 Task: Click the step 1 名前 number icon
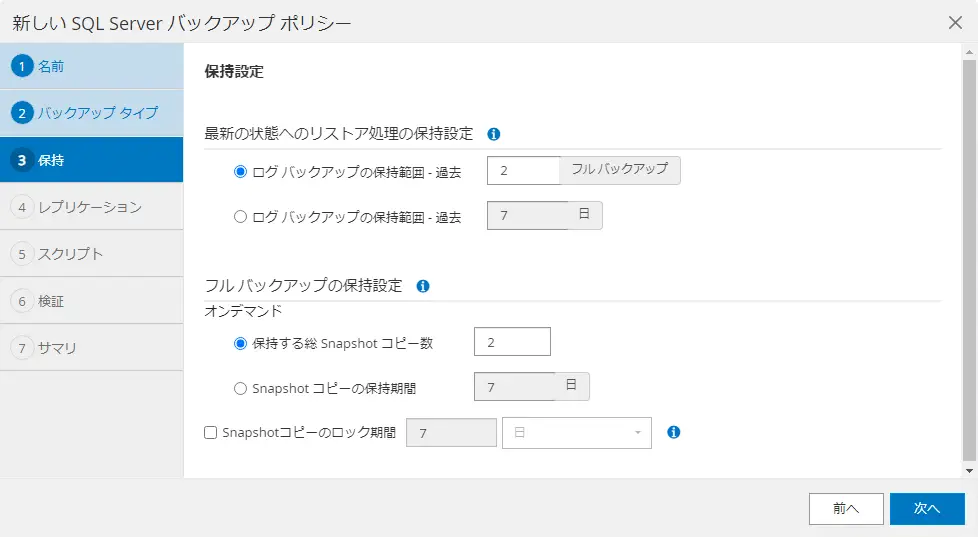point(22,66)
